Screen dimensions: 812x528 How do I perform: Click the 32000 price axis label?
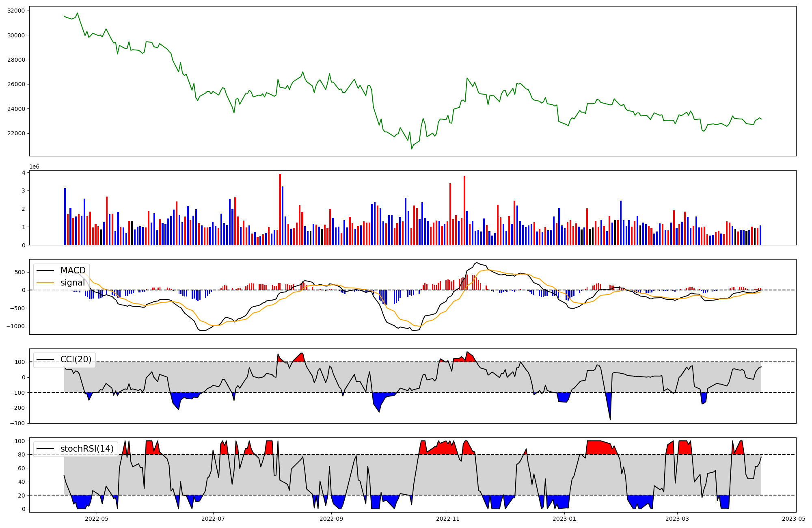(x=16, y=11)
